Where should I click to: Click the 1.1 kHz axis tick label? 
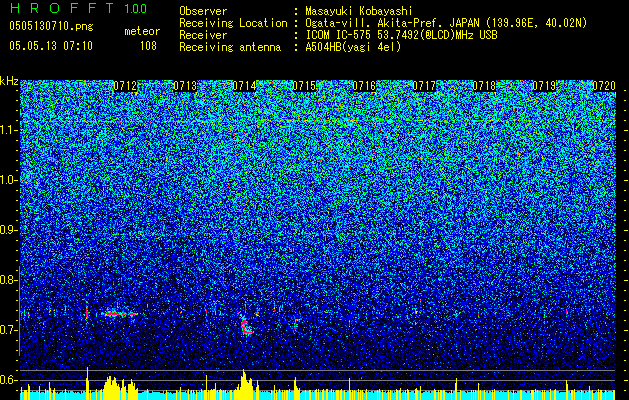click(x=8, y=130)
